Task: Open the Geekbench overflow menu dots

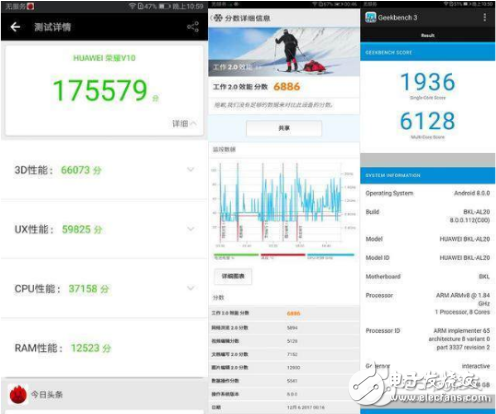Action: point(484,17)
